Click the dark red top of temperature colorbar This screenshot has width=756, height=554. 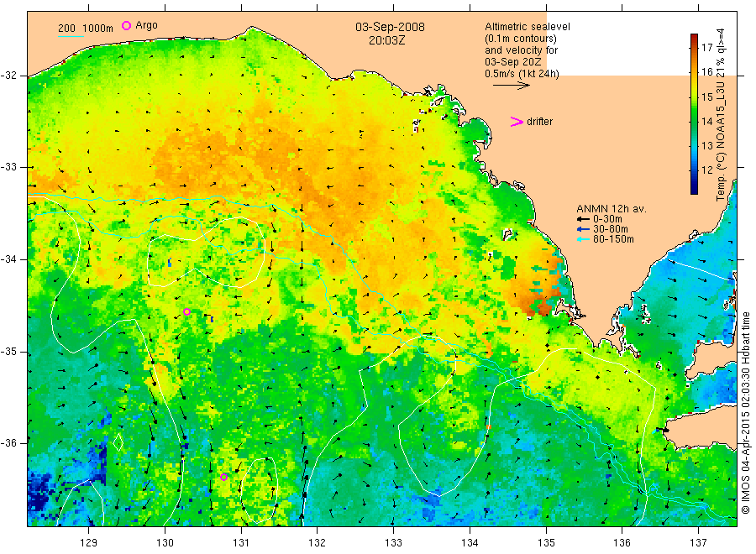[694, 38]
